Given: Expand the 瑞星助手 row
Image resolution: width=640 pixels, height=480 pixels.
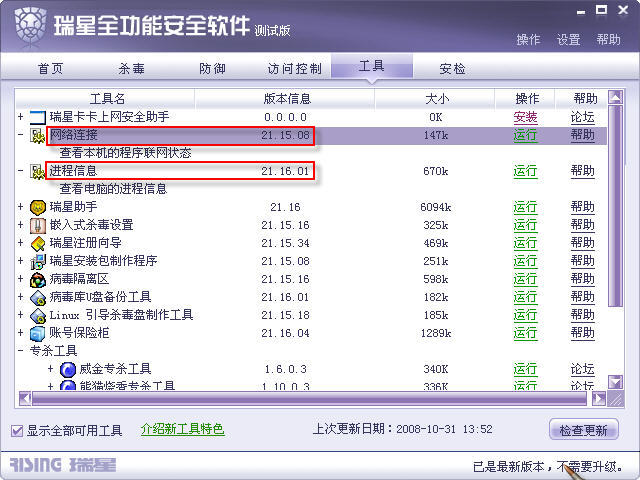Looking at the screenshot, I should 20,207.
